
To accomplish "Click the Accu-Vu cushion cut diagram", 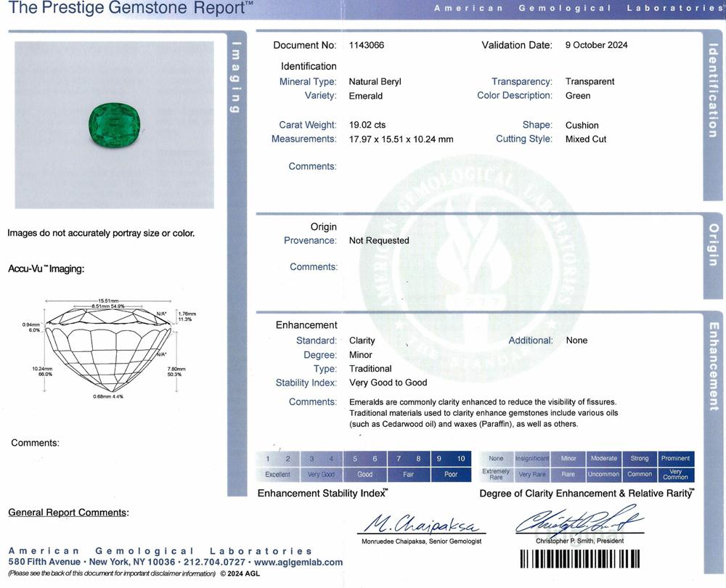I will (x=110, y=349).
